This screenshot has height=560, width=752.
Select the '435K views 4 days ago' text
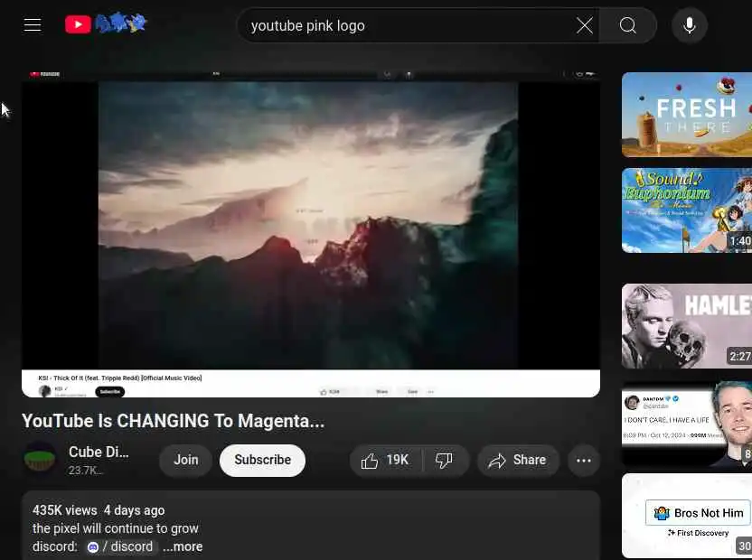[99, 510]
